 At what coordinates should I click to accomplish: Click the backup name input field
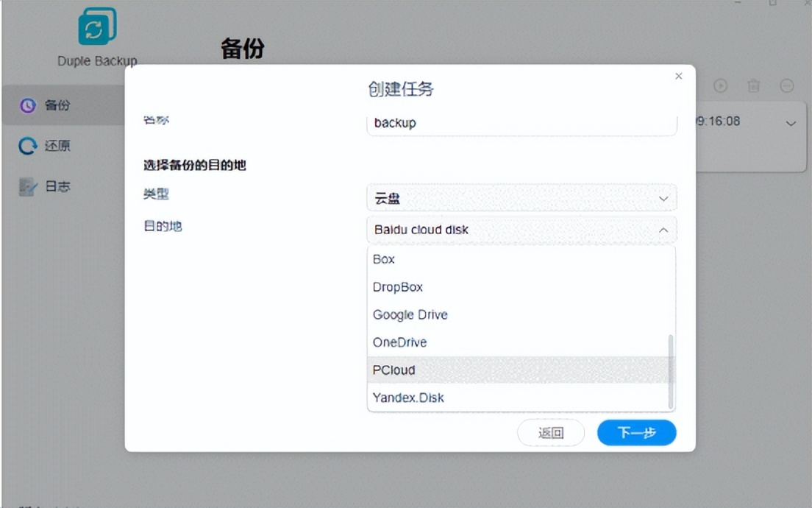(x=521, y=122)
